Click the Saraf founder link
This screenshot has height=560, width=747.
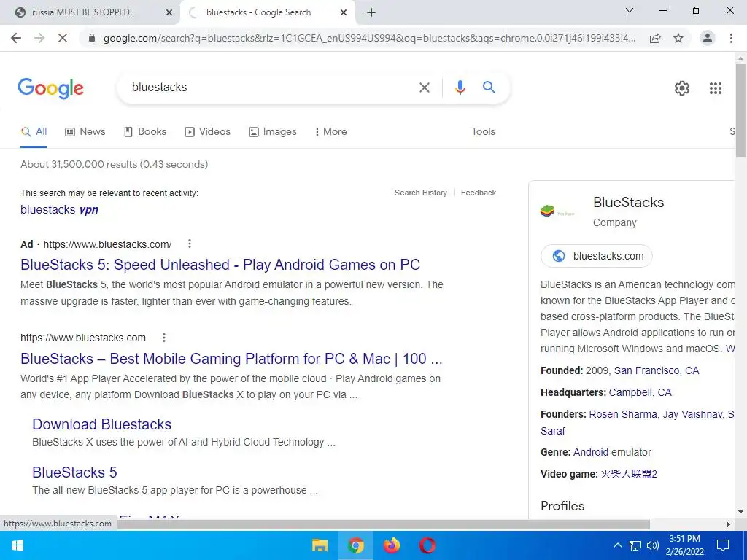point(553,431)
